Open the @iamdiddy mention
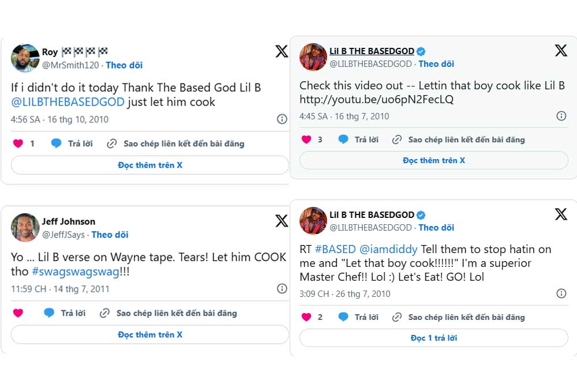This screenshot has height=392, width=577. point(388,249)
